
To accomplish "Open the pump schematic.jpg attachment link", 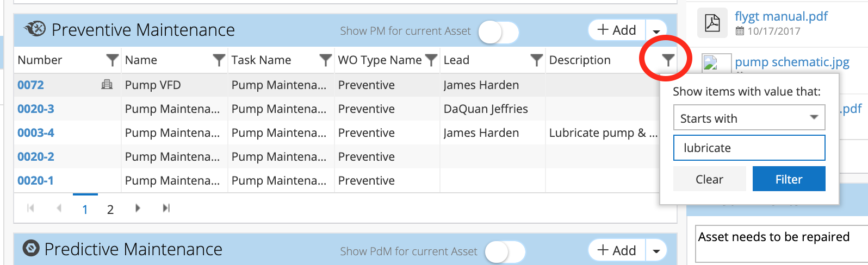I will [792, 62].
